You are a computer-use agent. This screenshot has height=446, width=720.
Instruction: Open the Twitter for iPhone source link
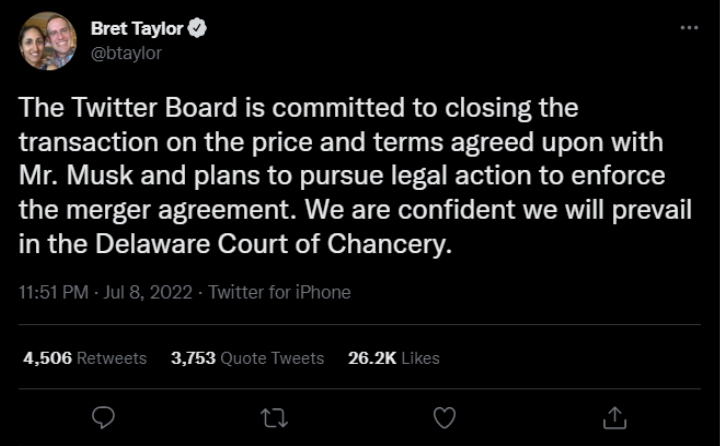coord(280,293)
